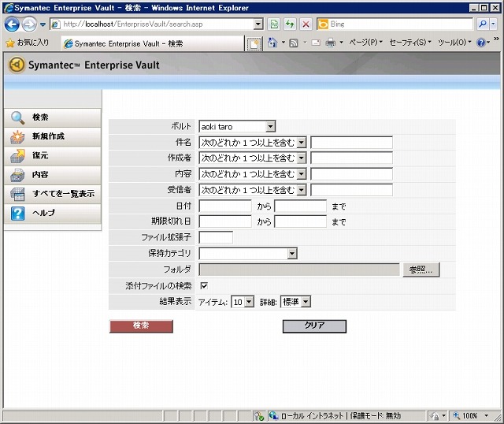
Task: Click the Home page icon
Action: click(x=272, y=43)
